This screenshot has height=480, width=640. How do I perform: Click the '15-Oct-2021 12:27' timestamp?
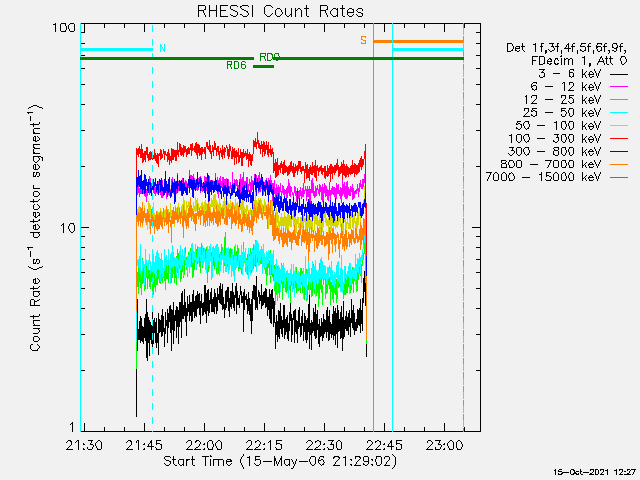tap(594, 472)
